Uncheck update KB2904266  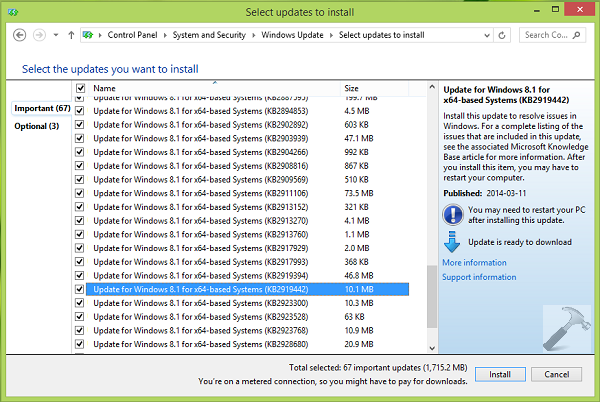tap(80, 152)
